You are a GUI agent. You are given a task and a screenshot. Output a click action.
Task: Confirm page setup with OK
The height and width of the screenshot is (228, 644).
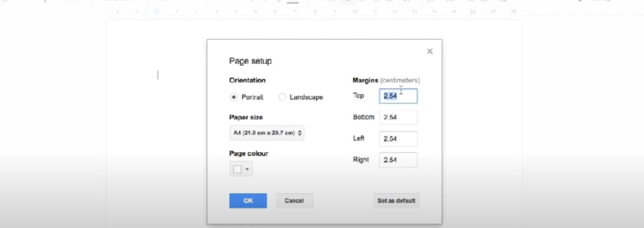tap(248, 201)
